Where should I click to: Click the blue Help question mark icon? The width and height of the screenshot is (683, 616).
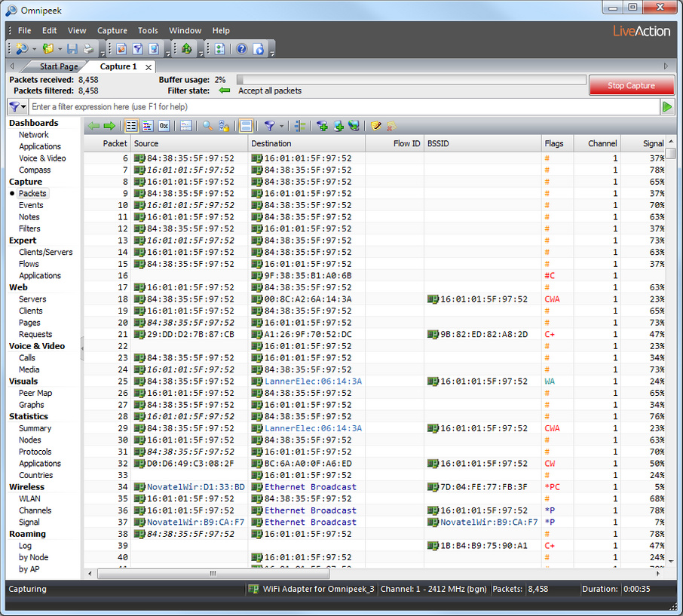(242, 49)
